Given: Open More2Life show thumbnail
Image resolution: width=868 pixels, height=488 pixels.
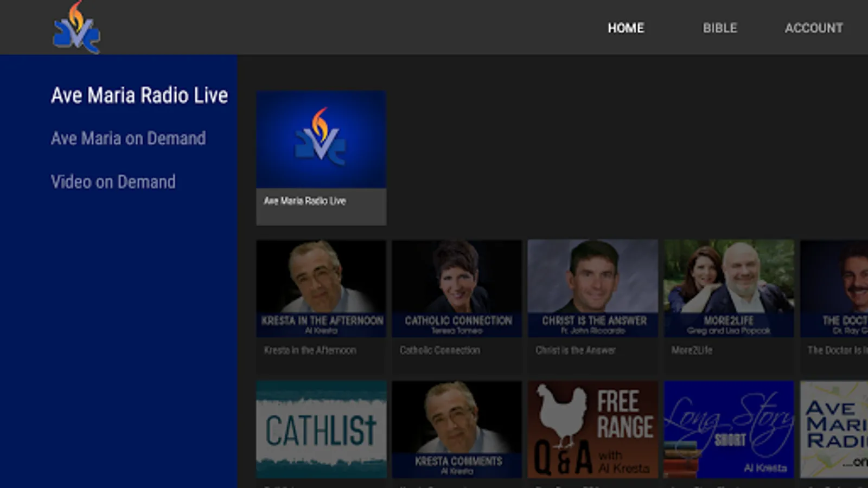Looking at the screenshot, I should [729, 288].
